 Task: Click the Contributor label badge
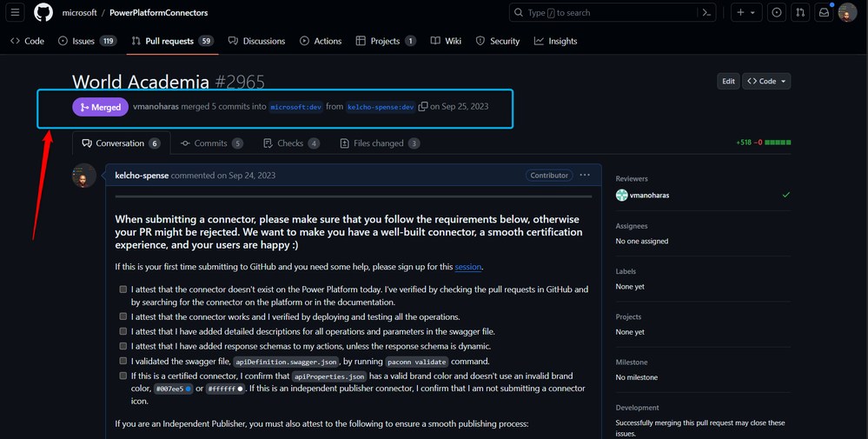[549, 175]
